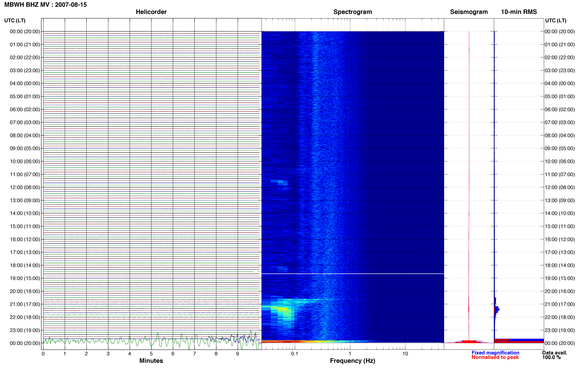588x368 pixels.
Task: Click the right '21:00 (17:00)' time label
Action: coord(560,304)
